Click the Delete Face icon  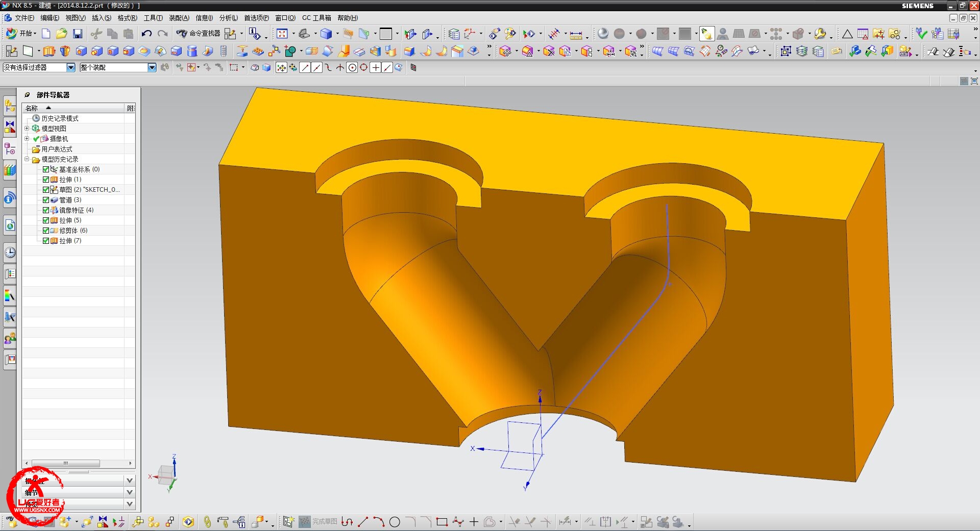tap(549, 51)
